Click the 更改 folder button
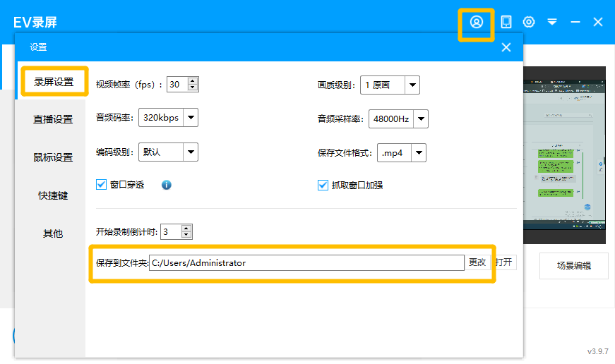This screenshot has height=364, width=615. point(477,262)
